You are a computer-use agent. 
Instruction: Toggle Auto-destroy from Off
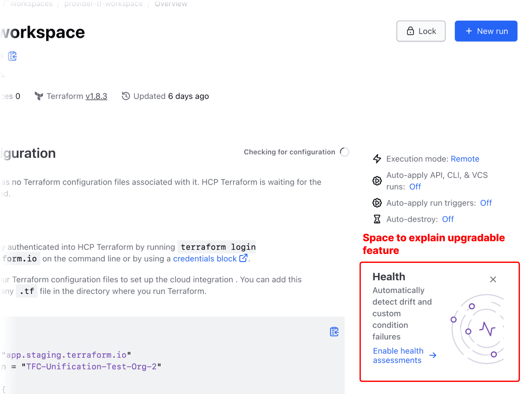448,219
